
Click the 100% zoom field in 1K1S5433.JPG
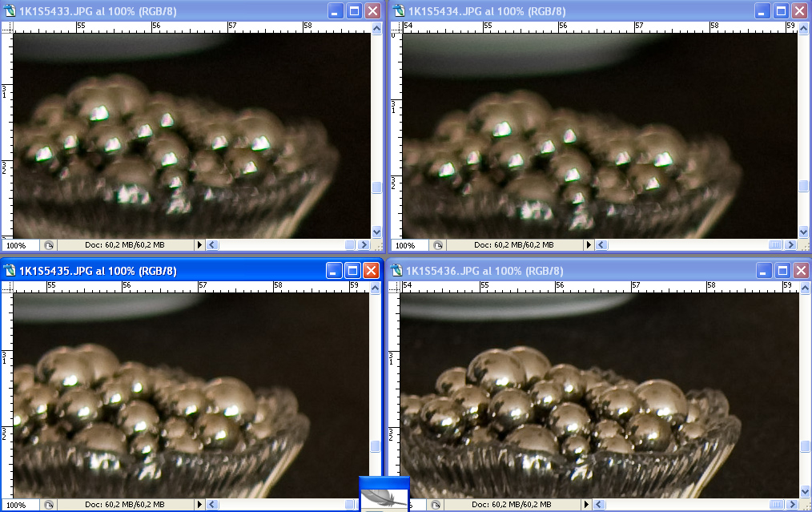(x=18, y=245)
